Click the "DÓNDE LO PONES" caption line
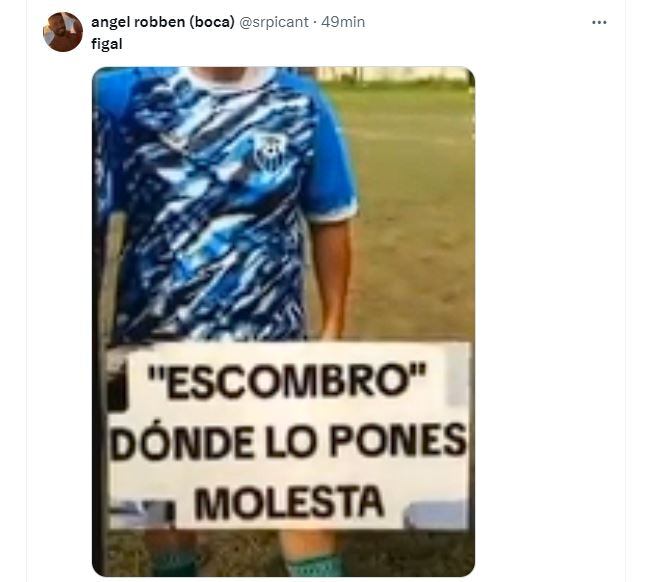This screenshot has height=582, width=647. [x=288, y=442]
